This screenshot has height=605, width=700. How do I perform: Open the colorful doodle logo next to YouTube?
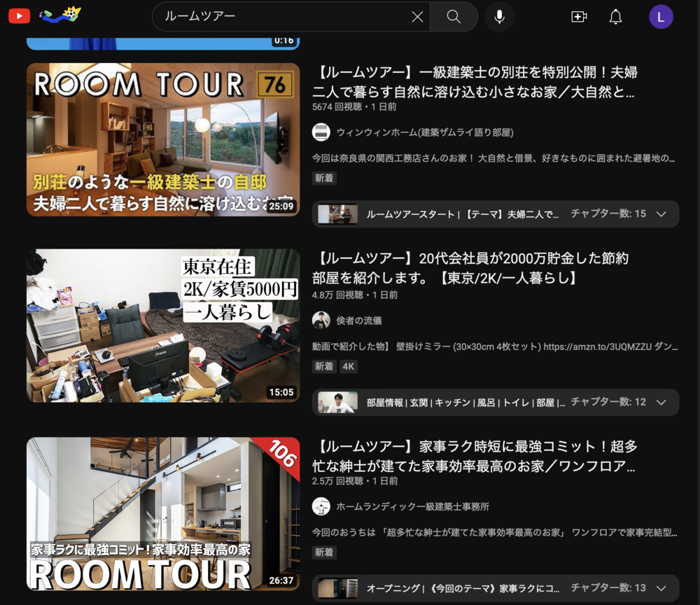59,15
